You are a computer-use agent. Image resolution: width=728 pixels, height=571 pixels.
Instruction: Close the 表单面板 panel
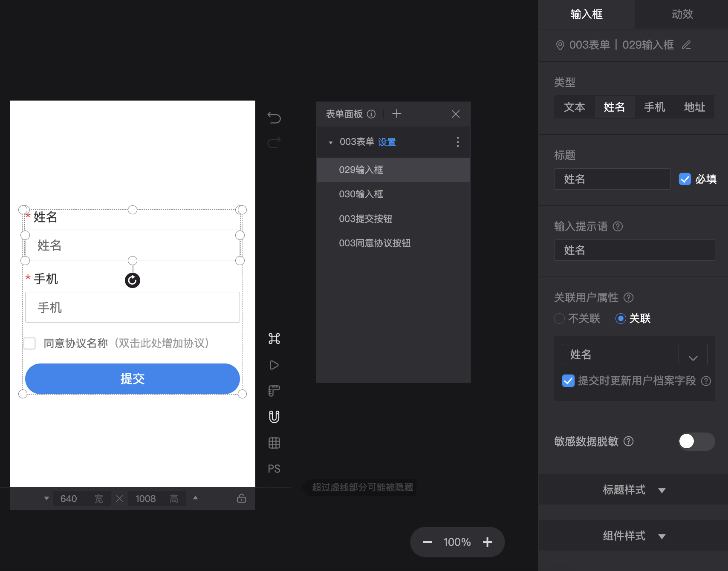[456, 114]
